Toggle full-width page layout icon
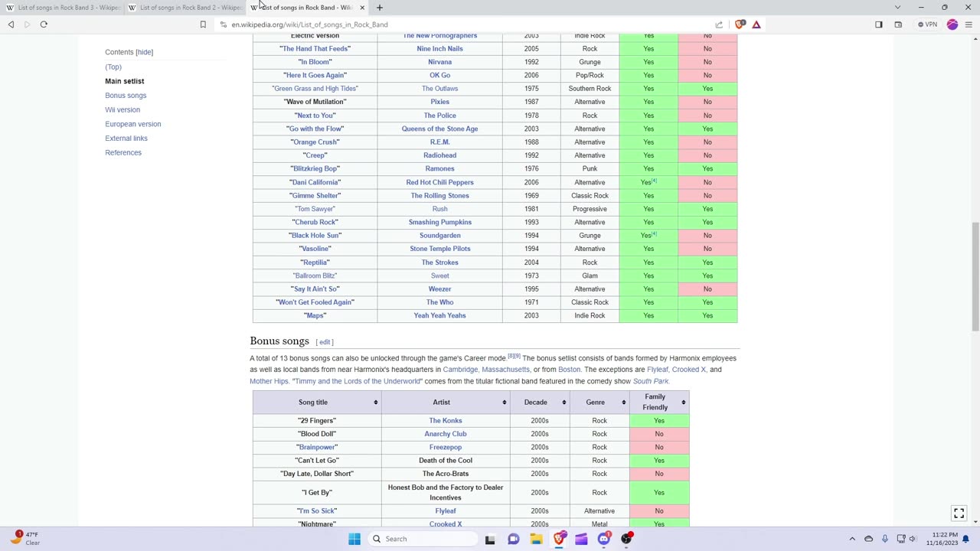 pos(959,514)
